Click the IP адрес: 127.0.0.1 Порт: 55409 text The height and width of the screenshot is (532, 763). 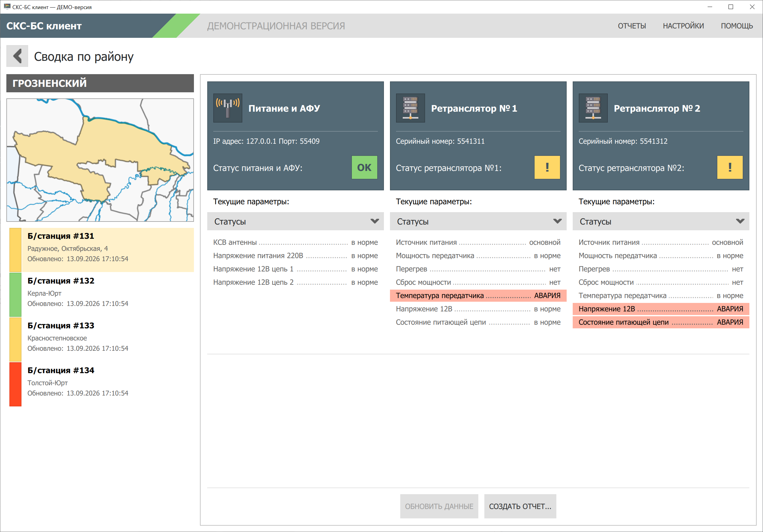coord(266,141)
